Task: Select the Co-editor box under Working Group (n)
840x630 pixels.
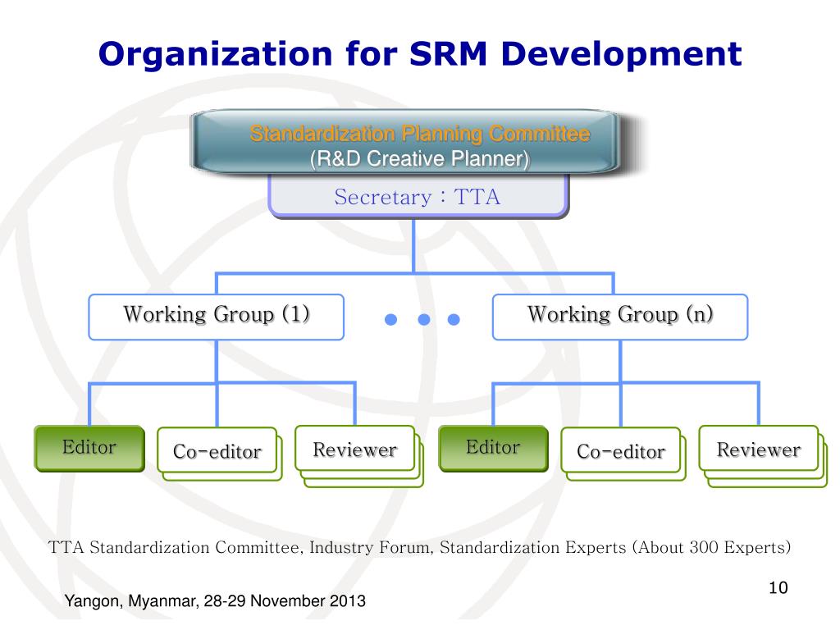Action: pos(621,450)
